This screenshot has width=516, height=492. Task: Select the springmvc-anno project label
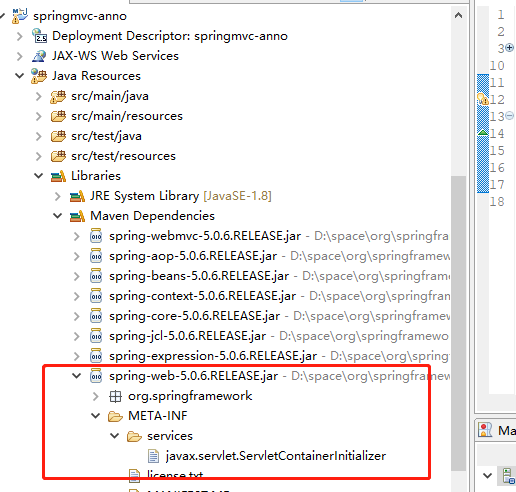coord(80,16)
